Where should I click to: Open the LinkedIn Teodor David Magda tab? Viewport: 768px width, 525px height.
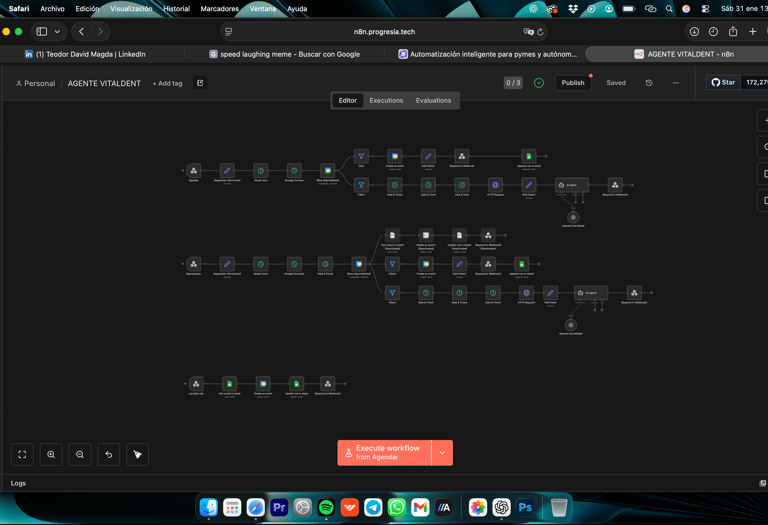point(92,54)
